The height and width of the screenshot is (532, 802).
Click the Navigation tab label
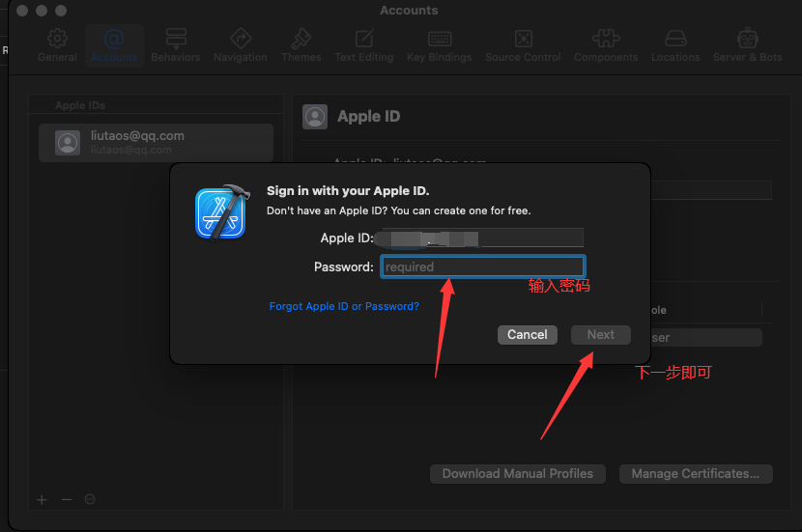coord(241,57)
